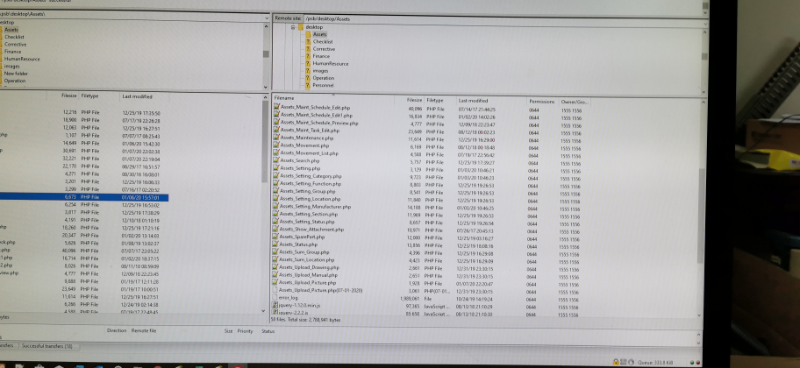This screenshot has height=368, width=800.
Task: Sort remote list by Filesize column header
Action: [414, 100]
